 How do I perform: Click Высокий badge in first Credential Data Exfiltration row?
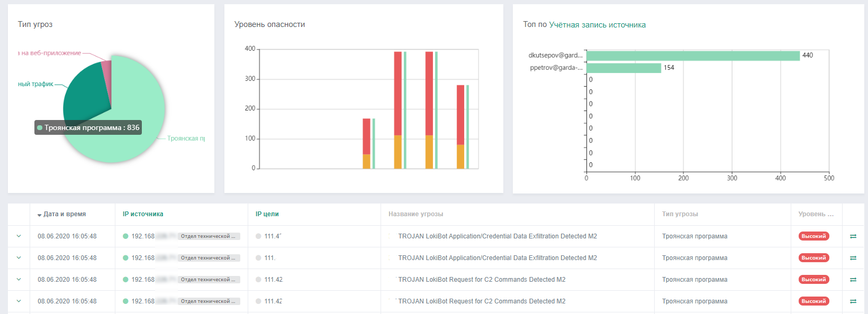pos(813,236)
